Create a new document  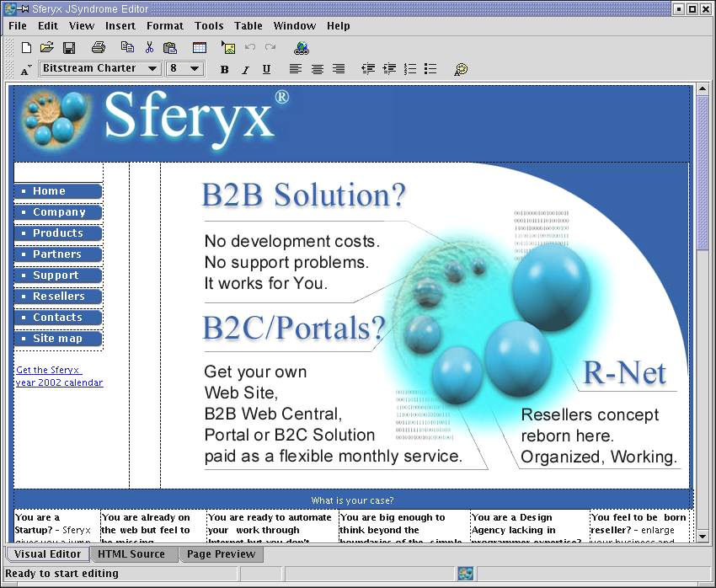26,48
